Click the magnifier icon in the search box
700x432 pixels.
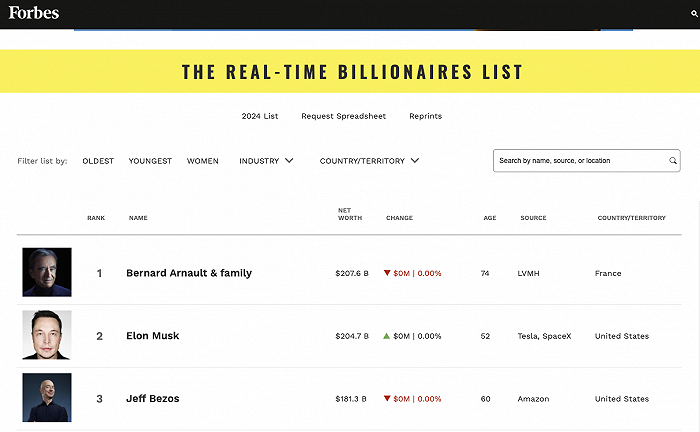[x=673, y=160]
